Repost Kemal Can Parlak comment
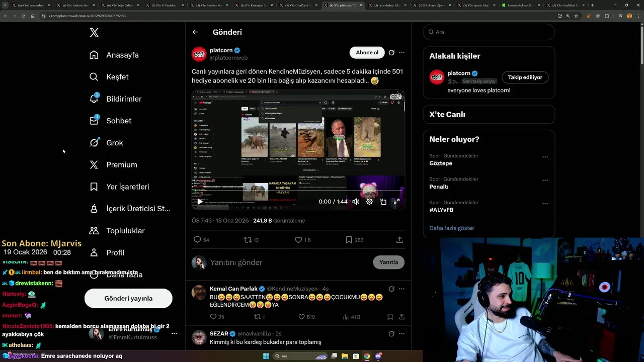Image resolution: width=644 pixels, height=362 pixels. (259, 317)
